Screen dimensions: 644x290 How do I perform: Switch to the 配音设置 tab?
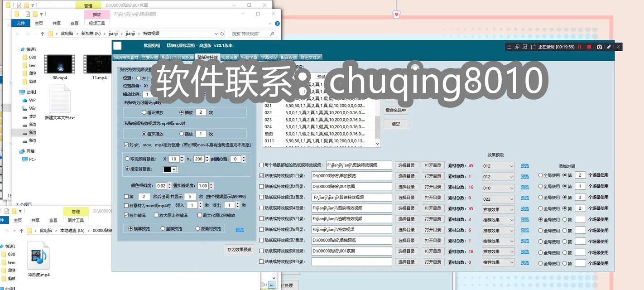[288, 58]
